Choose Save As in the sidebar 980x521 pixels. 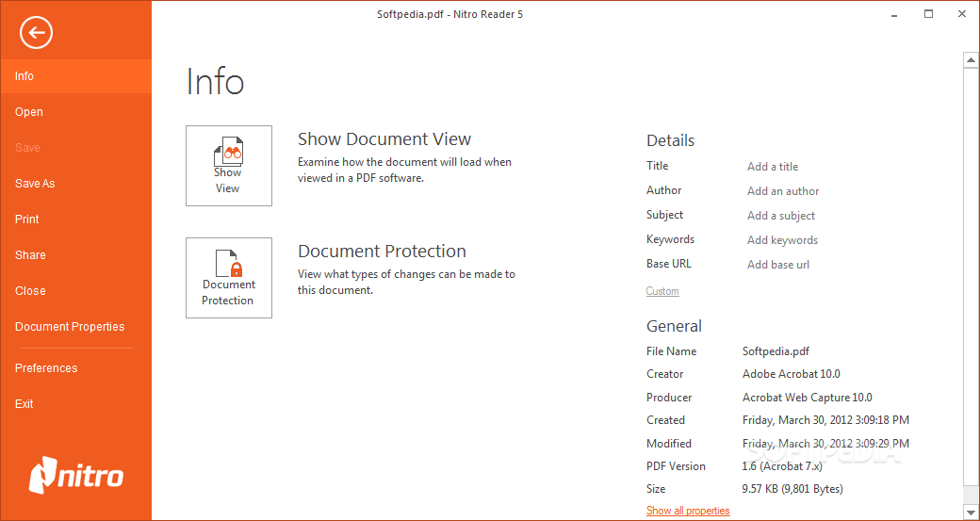pyautogui.click(x=75, y=184)
